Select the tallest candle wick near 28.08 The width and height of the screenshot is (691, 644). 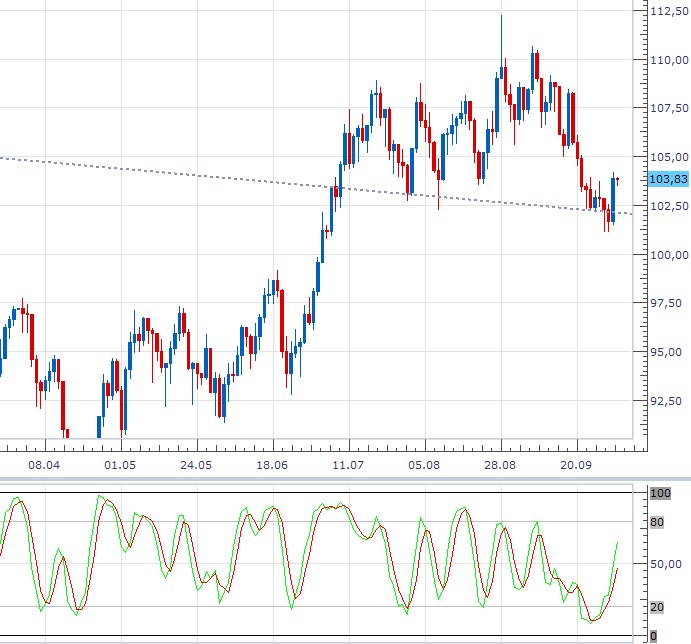502,41
